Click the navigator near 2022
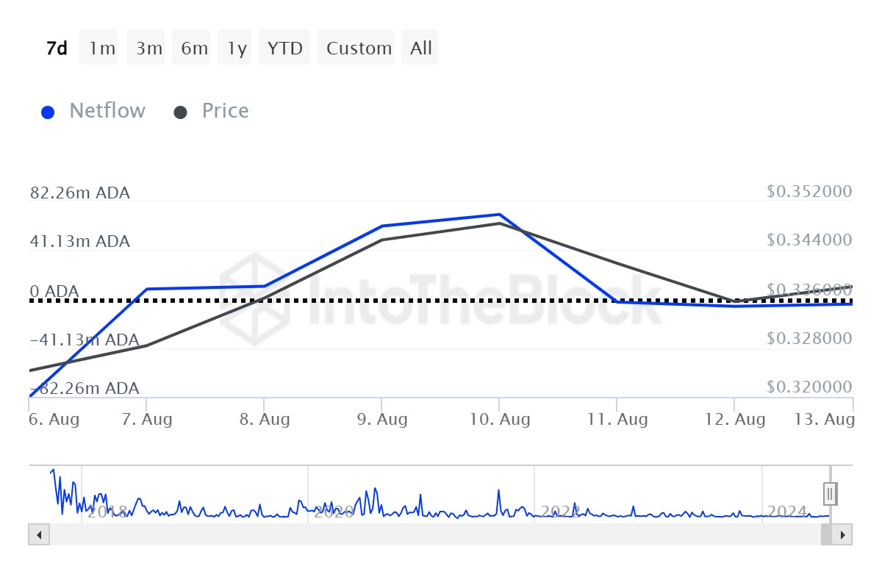Viewport: 882px width, 588px height. click(x=560, y=511)
